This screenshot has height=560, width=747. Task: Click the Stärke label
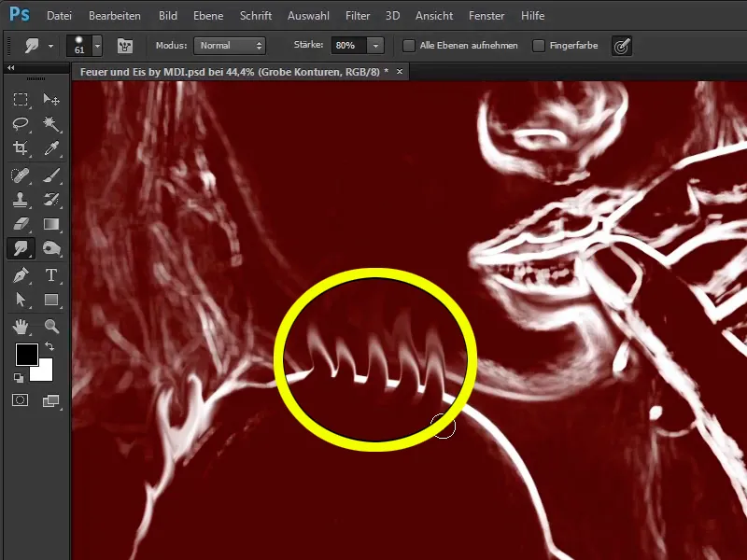point(308,45)
